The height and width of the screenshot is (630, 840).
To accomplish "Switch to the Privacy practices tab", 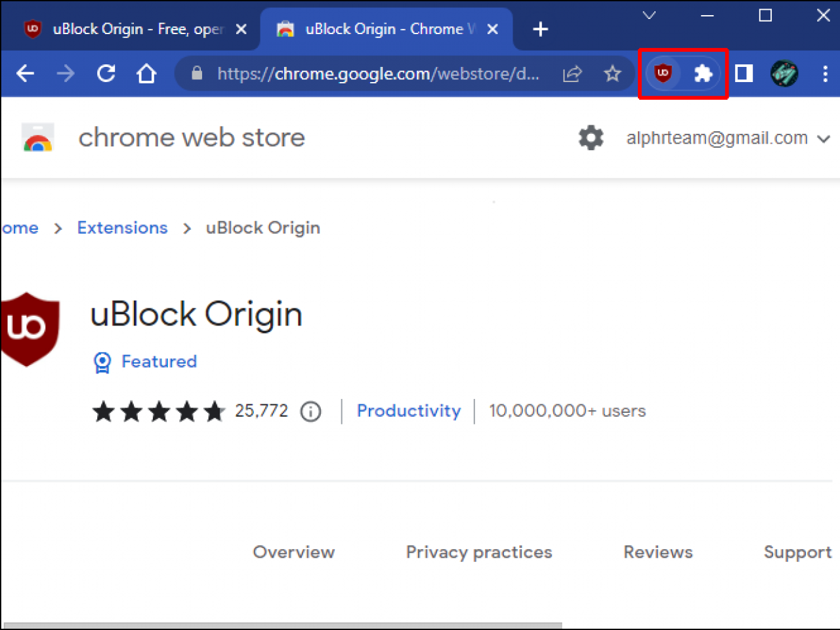I will click(x=479, y=552).
